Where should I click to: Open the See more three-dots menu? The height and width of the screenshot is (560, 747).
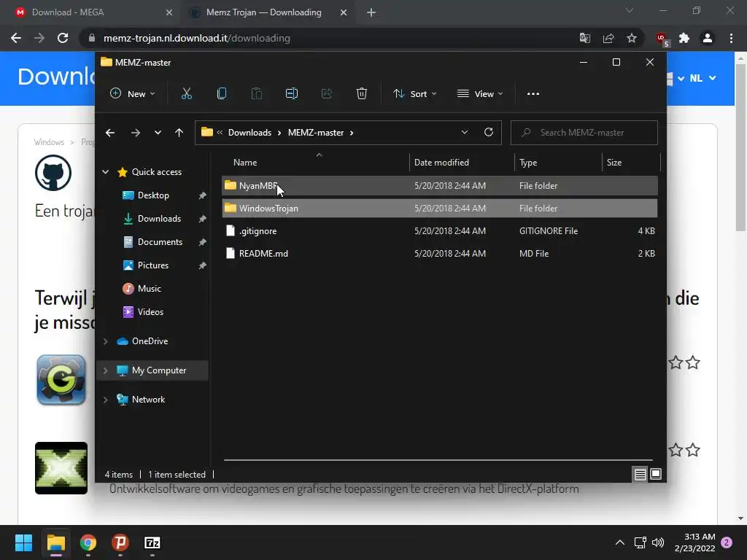(533, 94)
